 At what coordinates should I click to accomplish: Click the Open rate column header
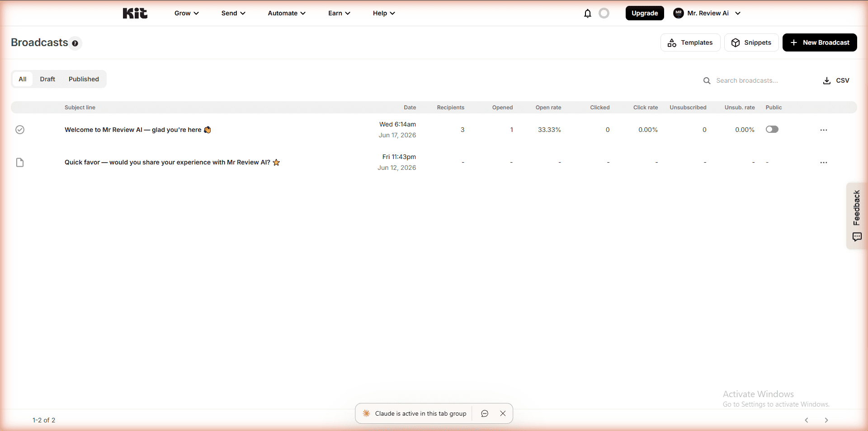click(548, 108)
